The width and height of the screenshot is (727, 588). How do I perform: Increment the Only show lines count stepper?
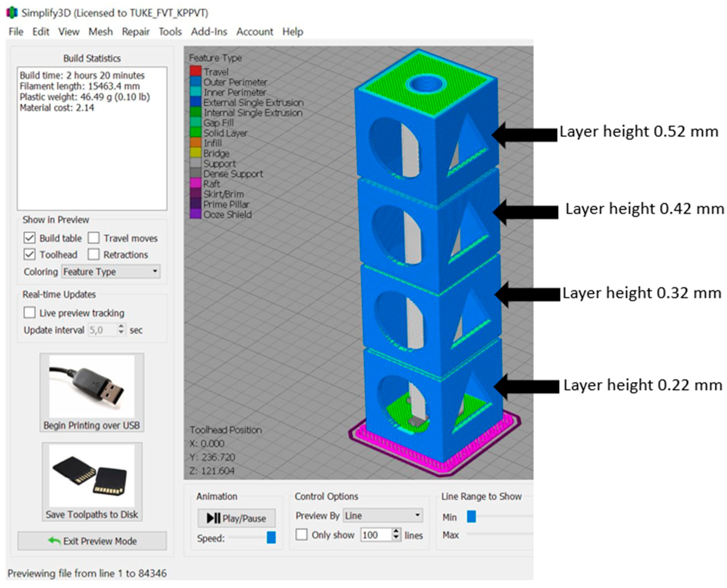[396, 532]
